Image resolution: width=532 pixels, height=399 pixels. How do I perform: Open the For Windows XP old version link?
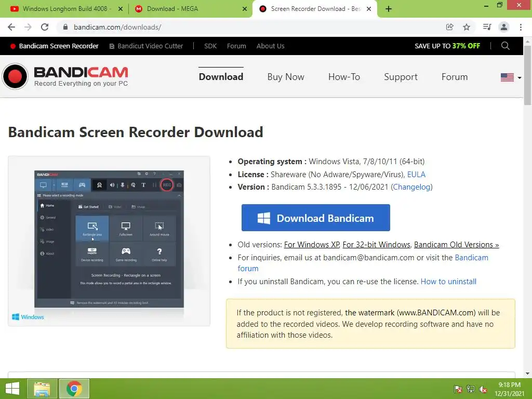pyautogui.click(x=312, y=245)
